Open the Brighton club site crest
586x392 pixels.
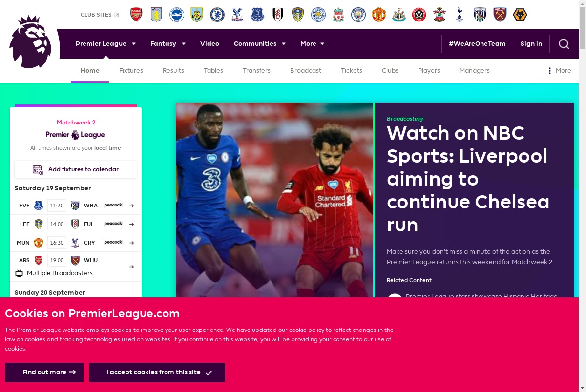tap(177, 15)
